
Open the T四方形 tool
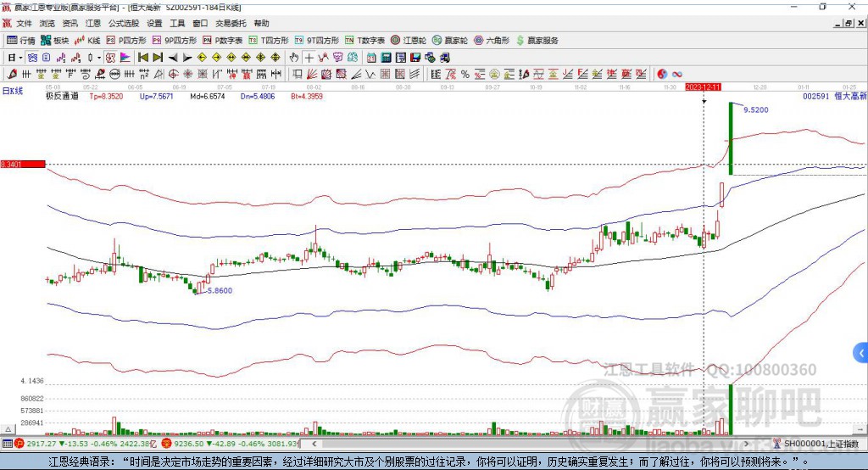point(269,41)
